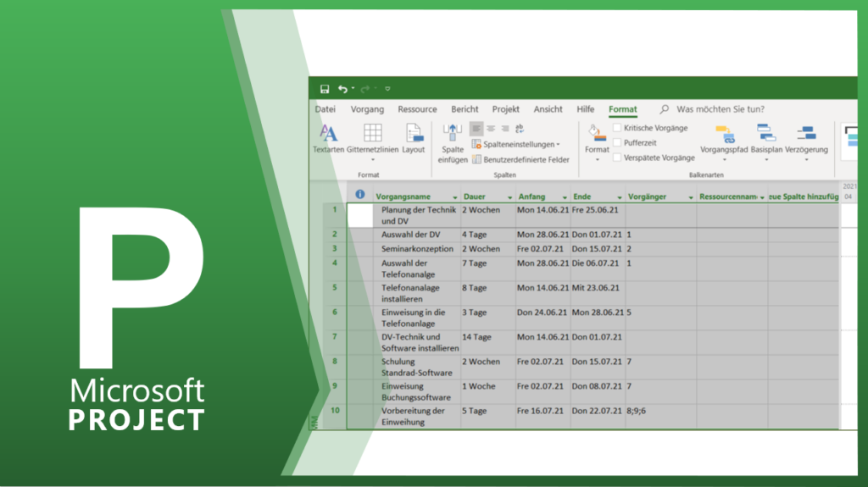Switch to the Ressource tab
The image size is (868, 487).
tap(417, 109)
